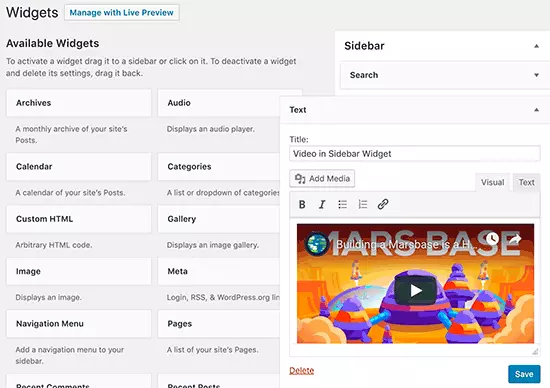Select the Meta widget

click(219, 272)
